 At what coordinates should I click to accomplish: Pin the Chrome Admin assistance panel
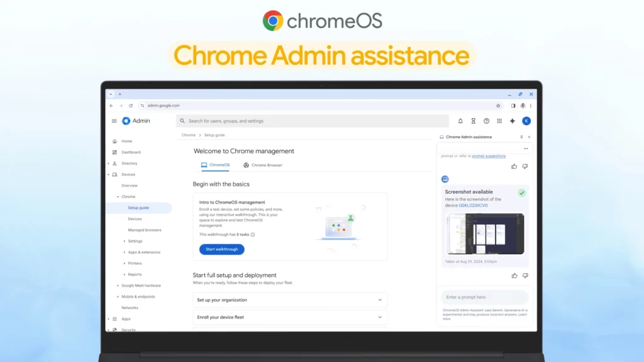click(521, 137)
